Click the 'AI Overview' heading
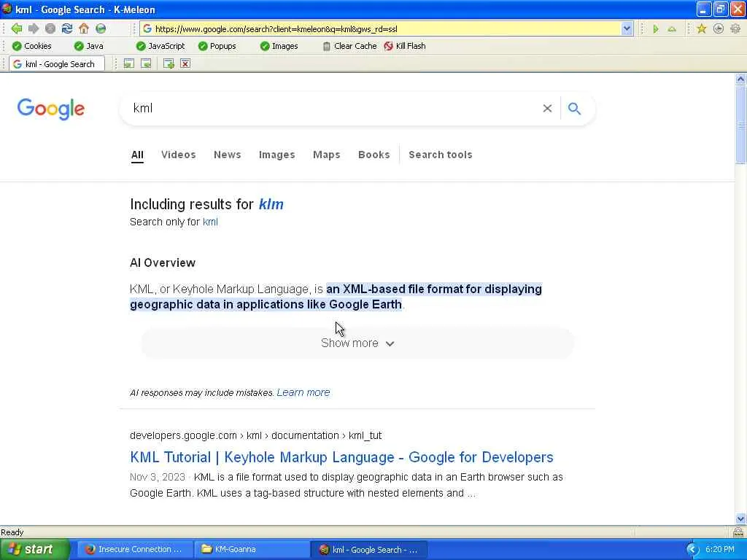The height and width of the screenshot is (560, 747). [163, 262]
